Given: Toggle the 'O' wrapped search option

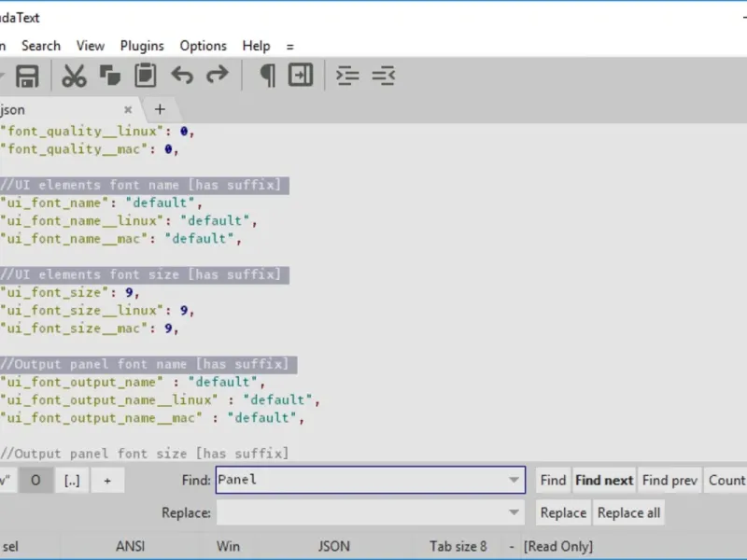Looking at the screenshot, I should tap(36, 481).
